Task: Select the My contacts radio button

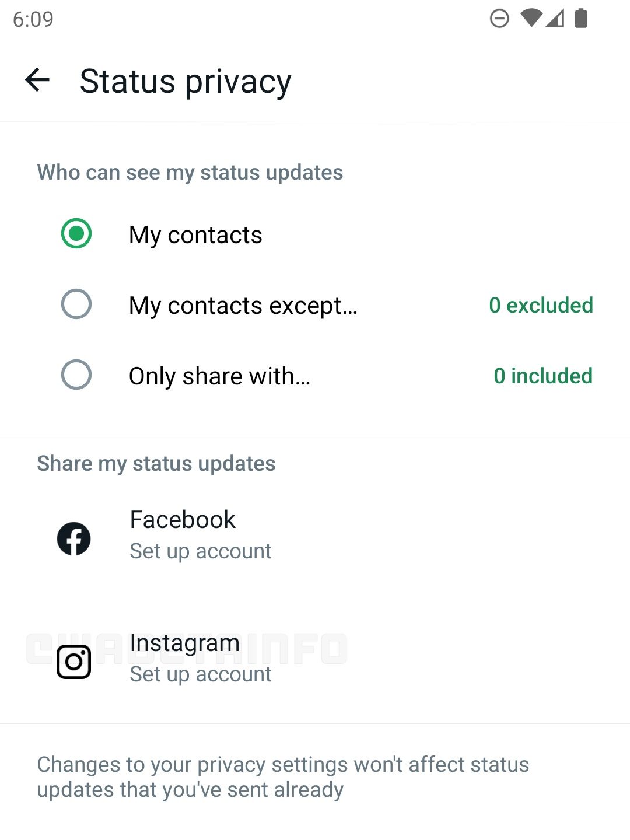Action: tap(76, 233)
